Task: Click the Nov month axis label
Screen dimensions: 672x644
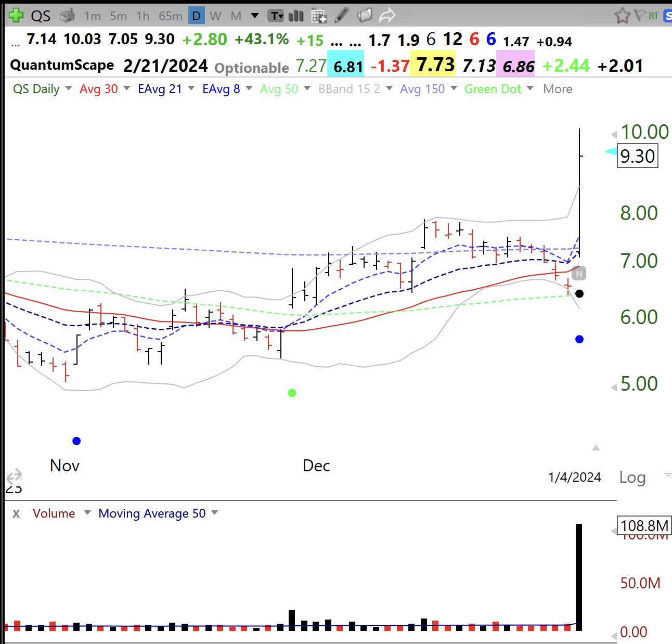Action: 64,466
